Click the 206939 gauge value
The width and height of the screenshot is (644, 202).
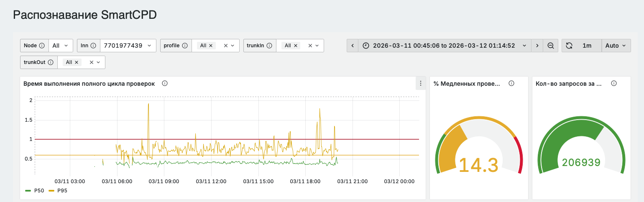pyautogui.click(x=580, y=163)
